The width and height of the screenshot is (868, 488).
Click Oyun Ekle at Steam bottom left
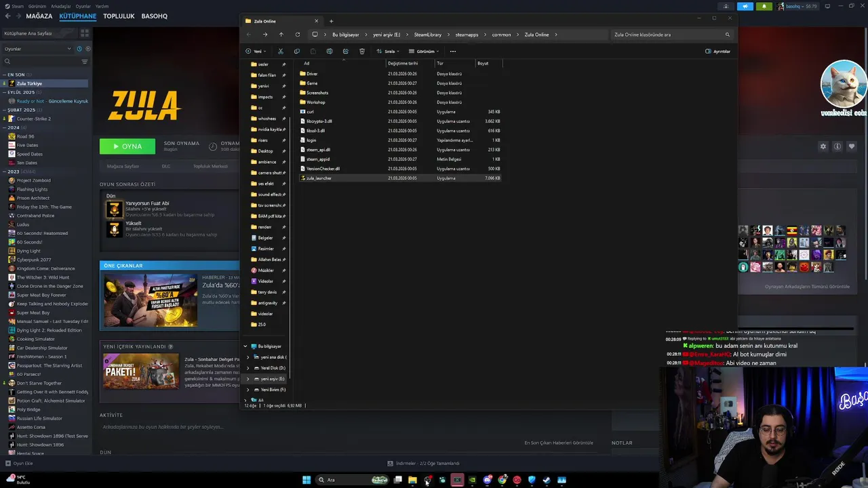click(19, 464)
